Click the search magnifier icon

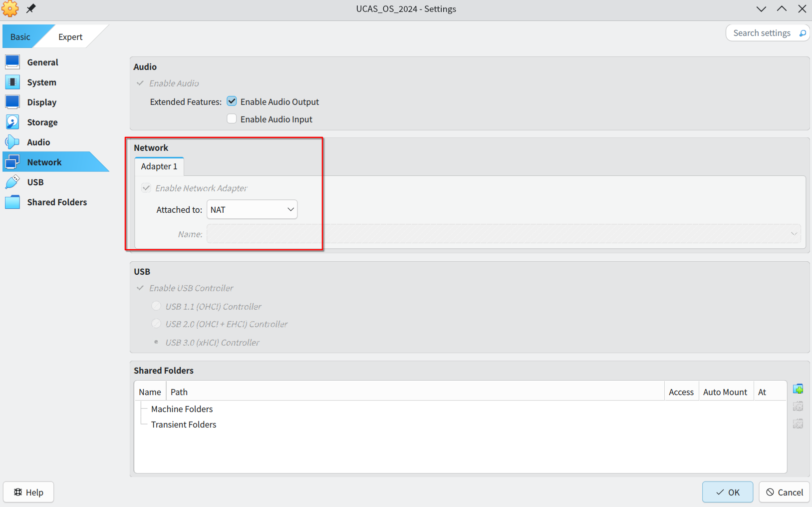tap(803, 33)
